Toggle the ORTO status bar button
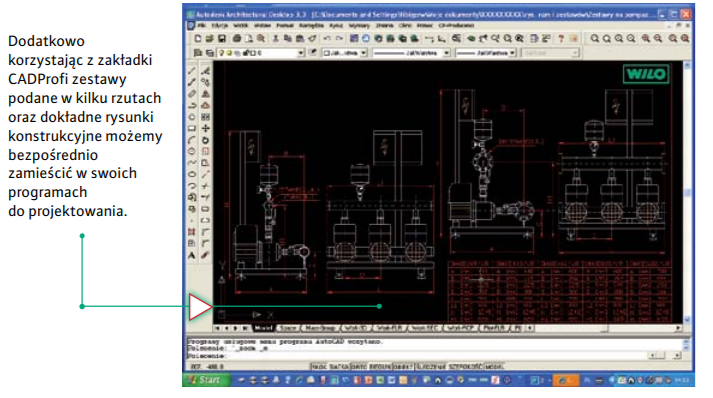Image resolution: width=713 pixels, height=398 pixels. pyautogui.click(x=359, y=366)
